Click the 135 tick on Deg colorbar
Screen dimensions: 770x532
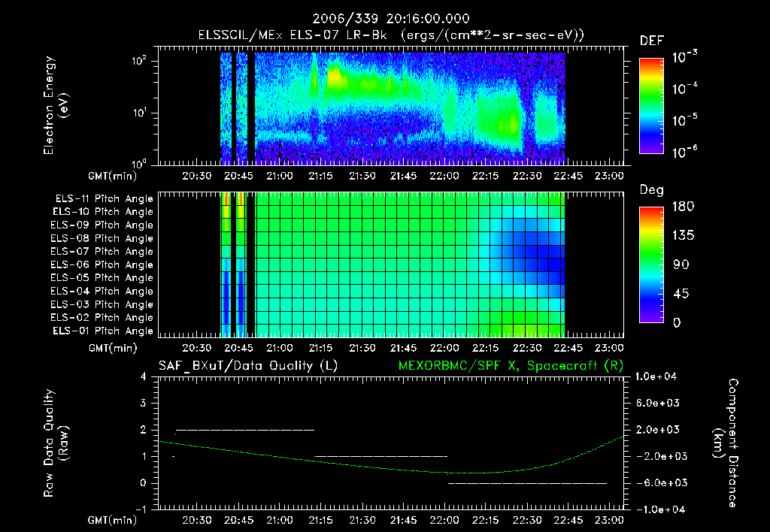683,236
